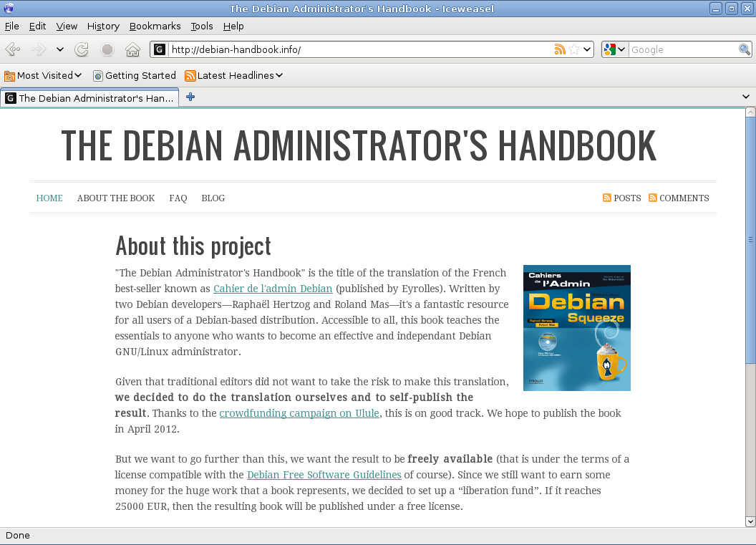This screenshot has height=545, width=756.
Task: Reload the current page
Action: [82, 49]
